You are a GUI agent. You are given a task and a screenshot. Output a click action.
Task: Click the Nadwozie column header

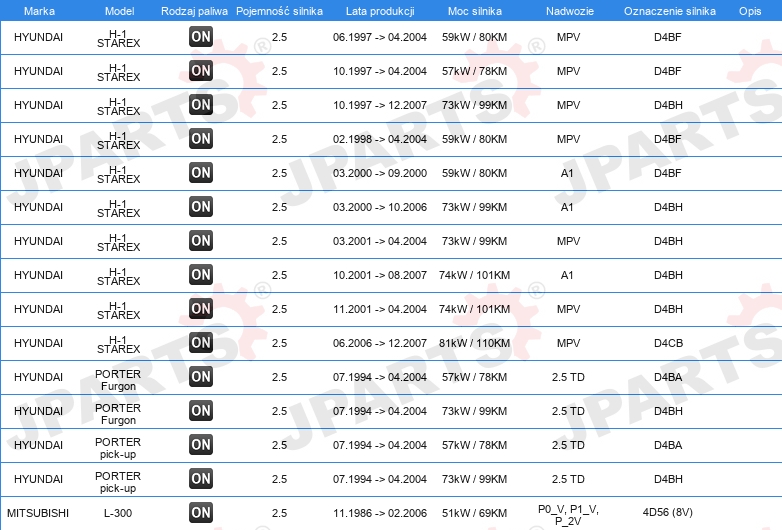click(570, 11)
